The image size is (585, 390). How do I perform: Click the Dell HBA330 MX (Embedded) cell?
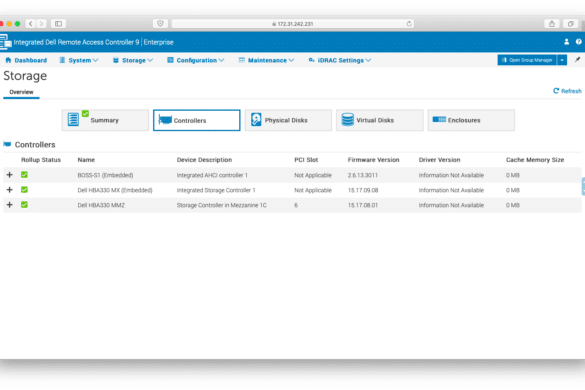pos(115,190)
